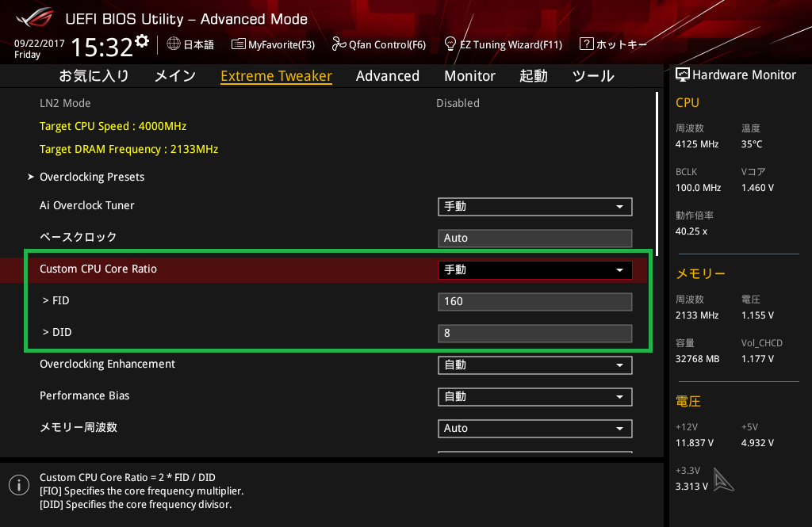Click the 09/22/2017 date text
The width and height of the screenshot is (812, 527).
click(40, 44)
